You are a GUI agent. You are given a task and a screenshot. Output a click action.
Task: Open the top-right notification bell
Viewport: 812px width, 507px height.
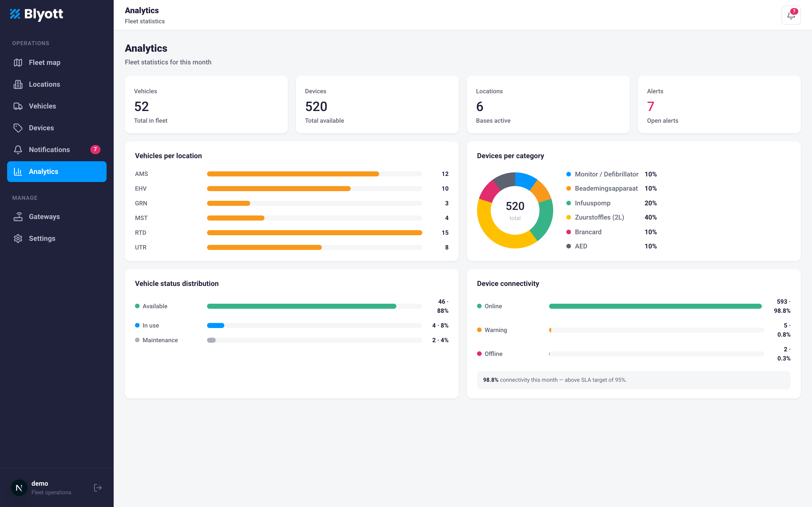click(791, 15)
